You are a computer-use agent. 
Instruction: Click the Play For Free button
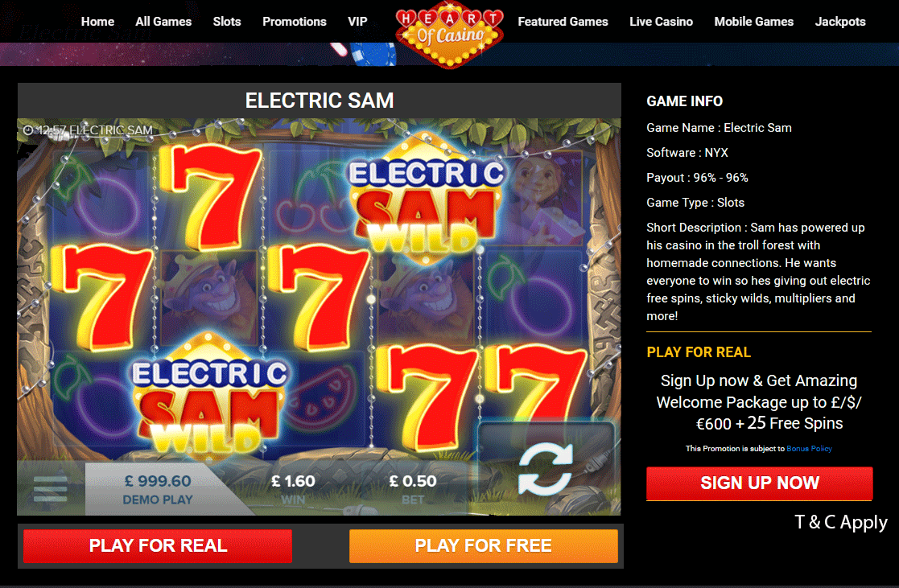coord(484,545)
